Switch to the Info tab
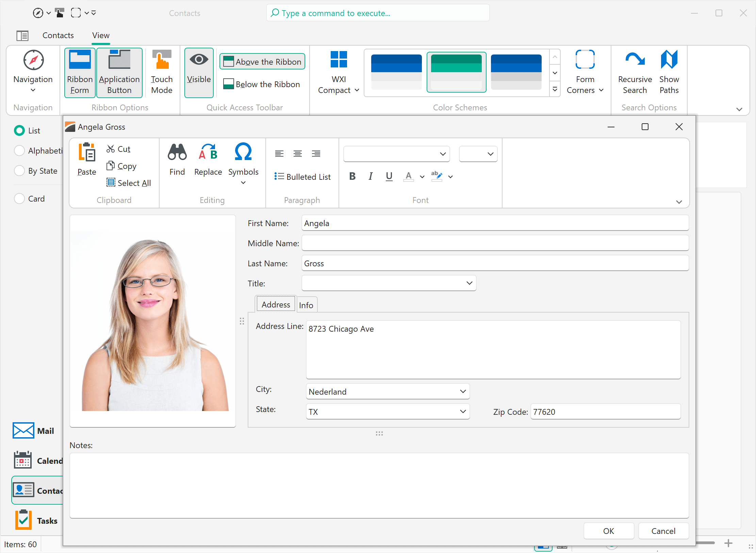The height and width of the screenshot is (553, 756). click(306, 305)
